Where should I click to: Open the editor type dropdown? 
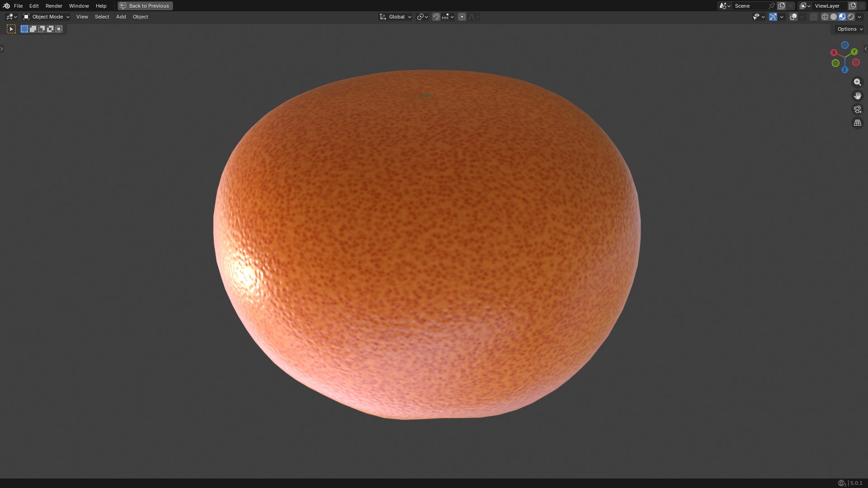(11, 17)
